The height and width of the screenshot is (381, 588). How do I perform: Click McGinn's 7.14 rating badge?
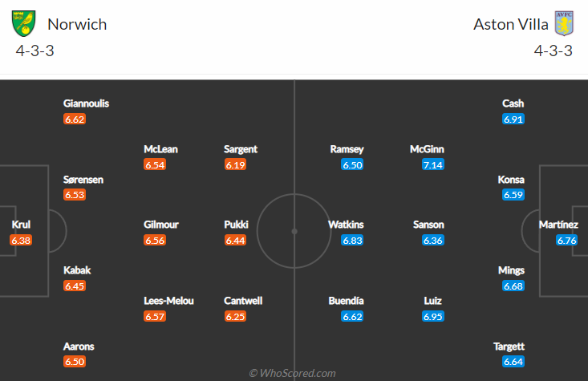432,164
